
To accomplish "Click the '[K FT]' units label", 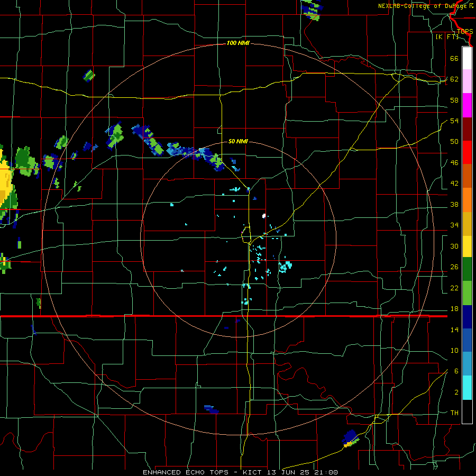I will [x=447, y=37].
